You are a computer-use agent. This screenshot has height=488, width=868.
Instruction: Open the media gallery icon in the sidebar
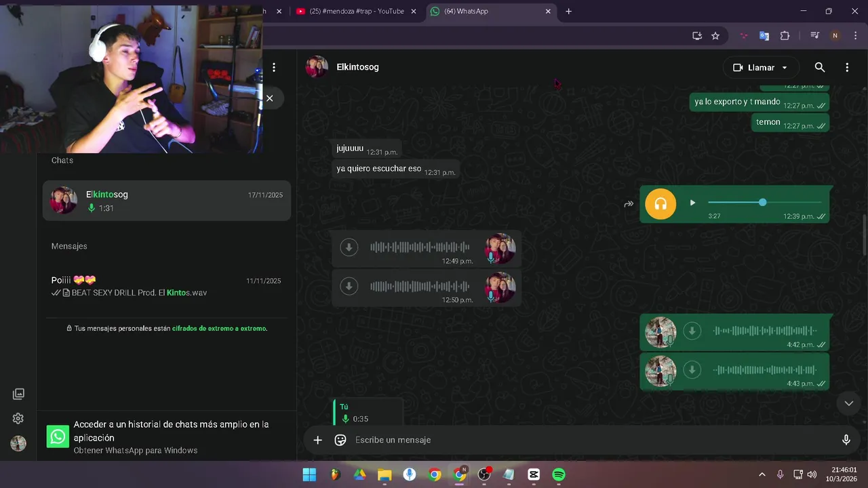coord(18,394)
